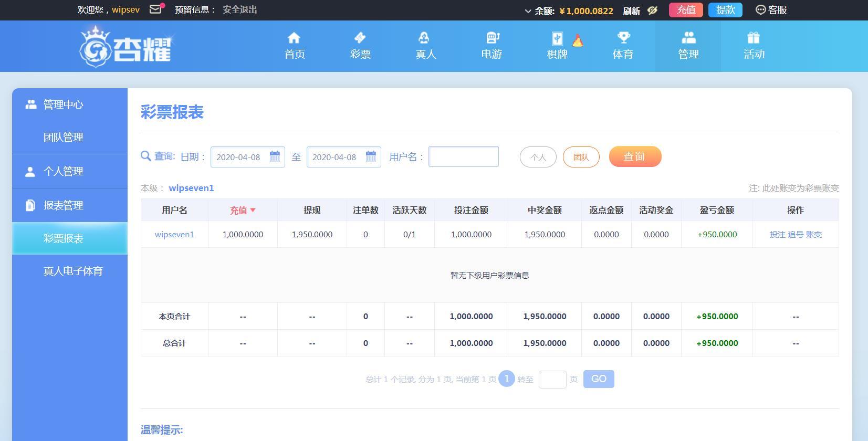The height and width of the screenshot is (441, 868).
Task: Open the 棋牌 card games icon
Action: click(x=557, y=38)
